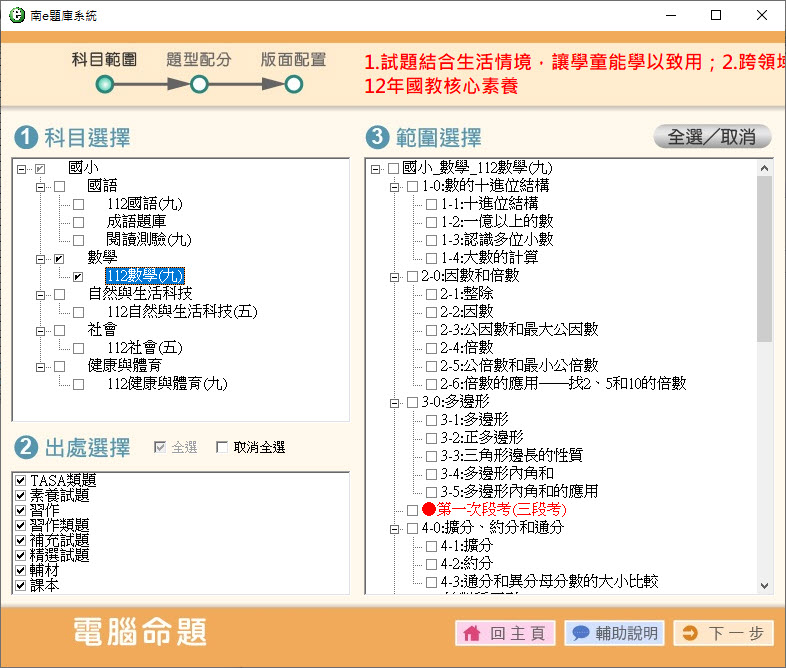This screenshot has height=668, width=786.
Task: Select the 2-2:因數 section item
Action: (x=466, y=312)
